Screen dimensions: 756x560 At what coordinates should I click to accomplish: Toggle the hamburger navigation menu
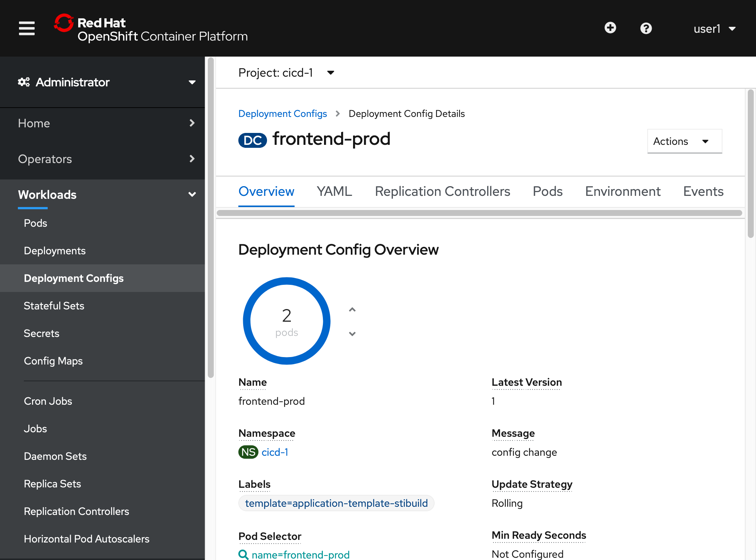click(x=27, y=28)
